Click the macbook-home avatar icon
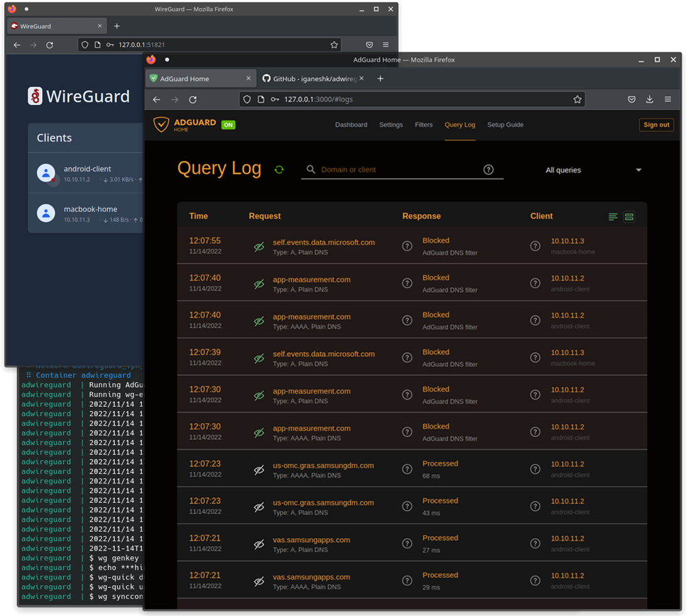This screenshot has width=690, height=616. point(46,213)
